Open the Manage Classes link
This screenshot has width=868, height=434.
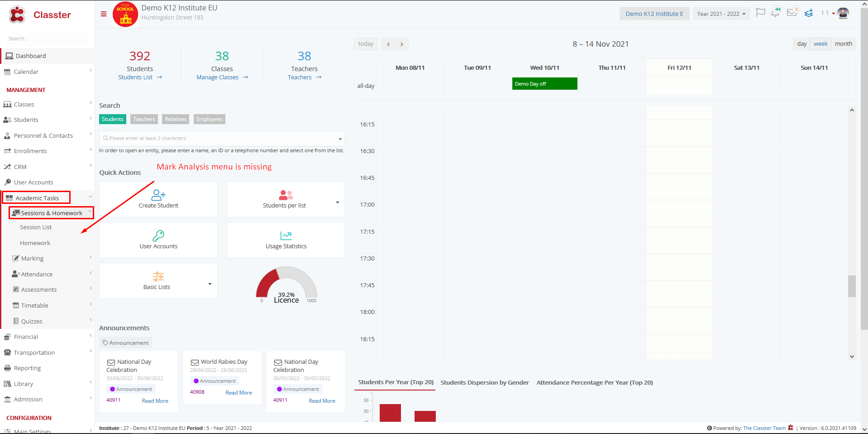point(222,77)
